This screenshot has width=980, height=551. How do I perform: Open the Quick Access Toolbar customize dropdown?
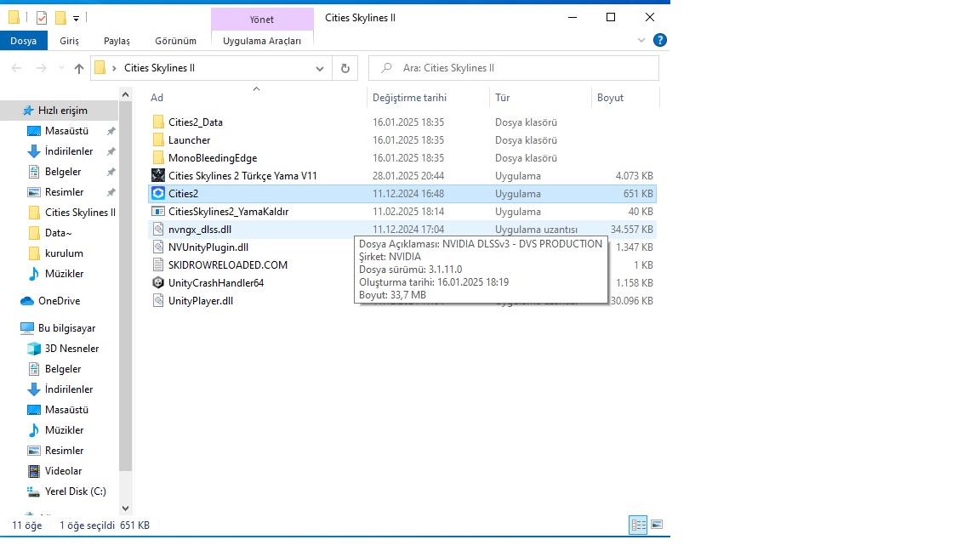click(77, 18)
